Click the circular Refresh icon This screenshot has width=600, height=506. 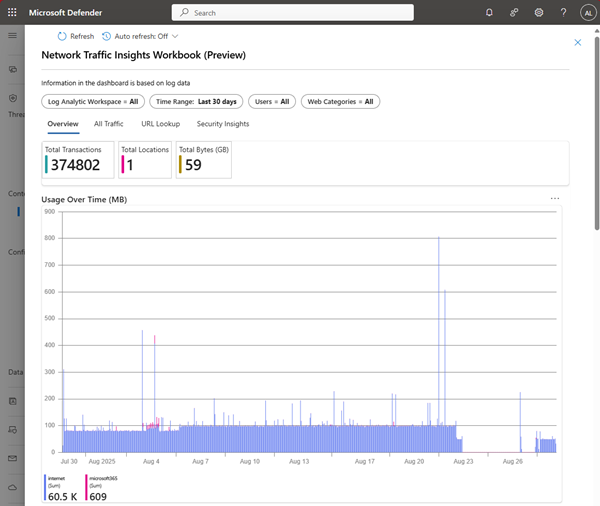(x=62, y=36)
